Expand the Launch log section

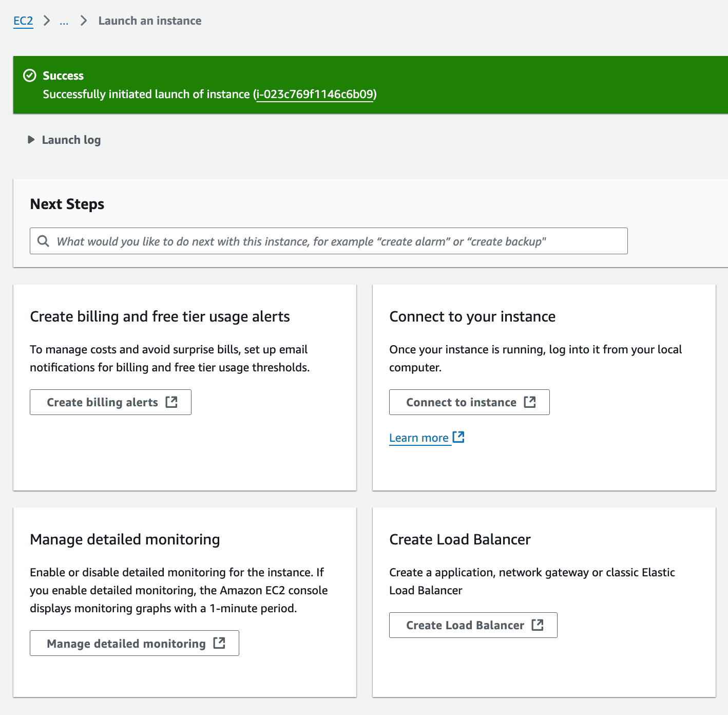[x=71, y=140]
